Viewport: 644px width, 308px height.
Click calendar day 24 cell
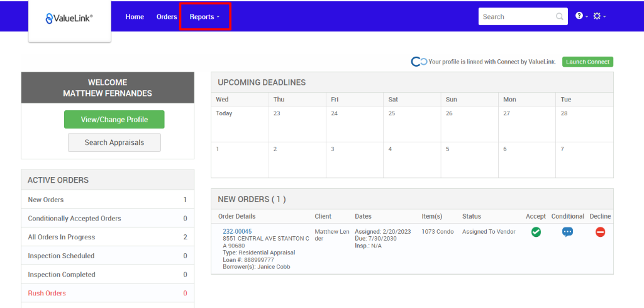click(355, 124)
